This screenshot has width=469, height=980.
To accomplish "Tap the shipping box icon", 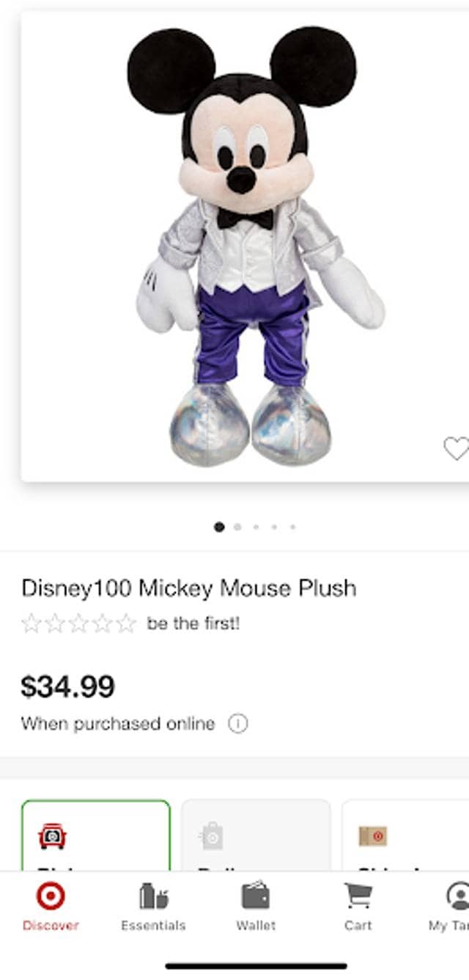I will click(x=373, y=835).
